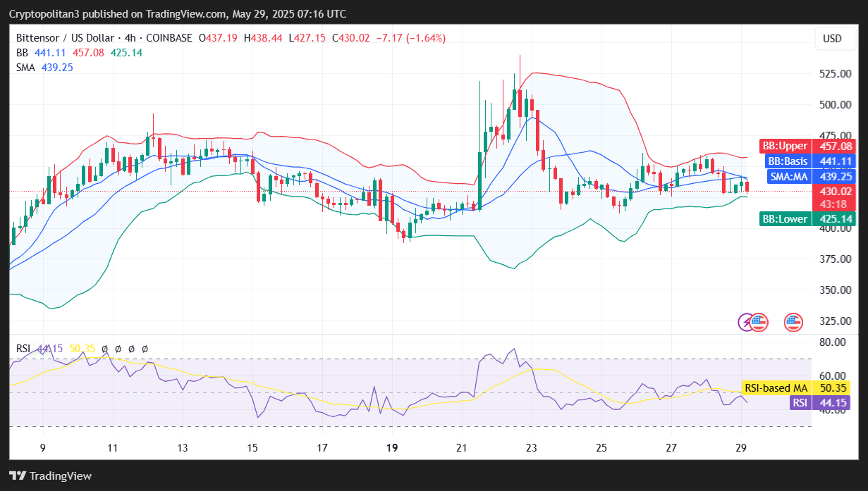Click the BB:Basis 441.11 price label
868x491 pixels.
coord(810,161)
